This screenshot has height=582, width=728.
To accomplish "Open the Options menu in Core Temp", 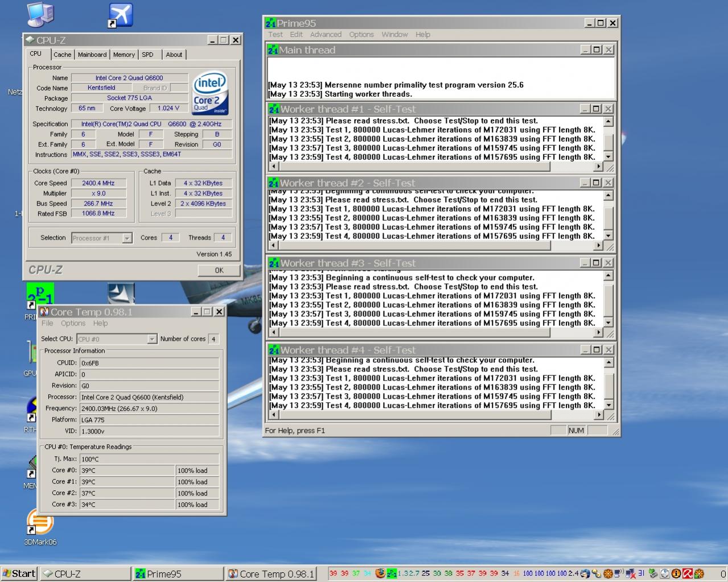I will (73, 323).
